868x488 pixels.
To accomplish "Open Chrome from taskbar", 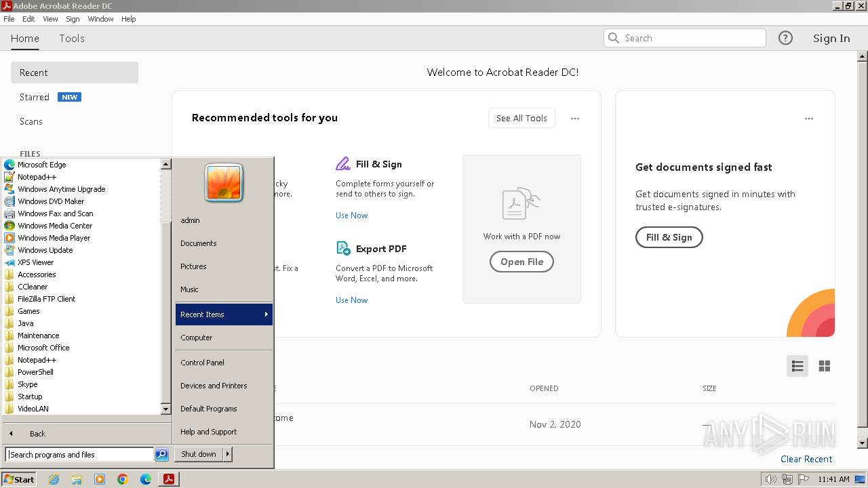I will [123, 479].
